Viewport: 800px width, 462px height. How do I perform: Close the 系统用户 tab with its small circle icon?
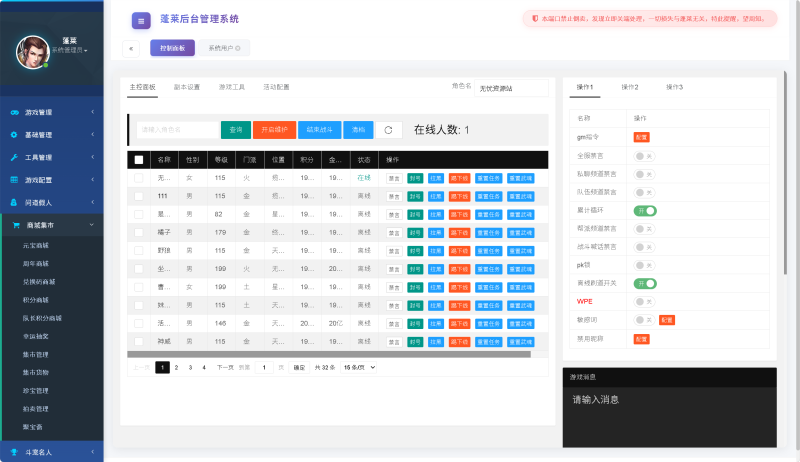pyautogui.click(x=238, y=48)
